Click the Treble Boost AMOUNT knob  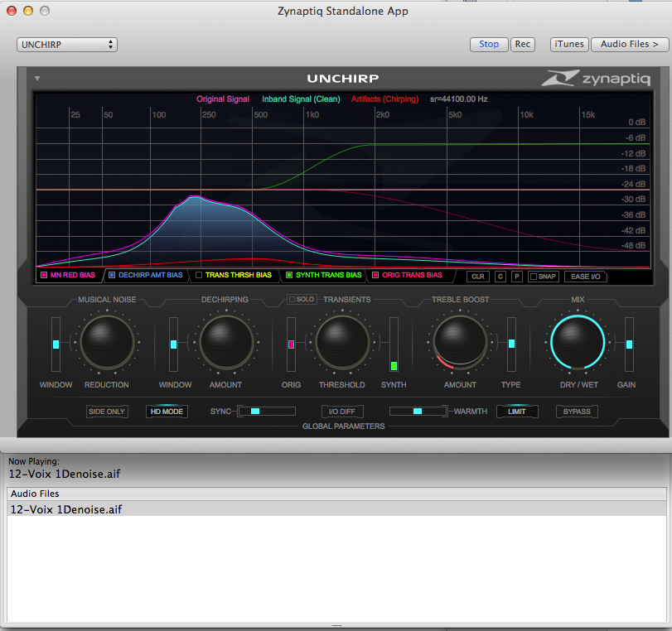[460, 342]
